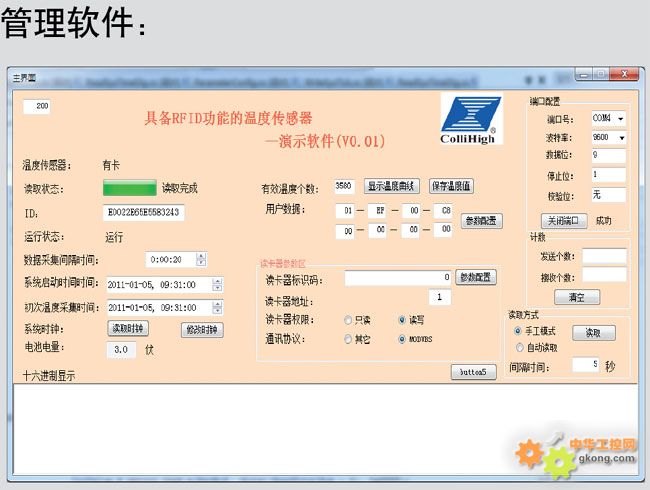650x490 pixels.
Task: Select the 只读 read-only radio button
Action: coord(348,320)
